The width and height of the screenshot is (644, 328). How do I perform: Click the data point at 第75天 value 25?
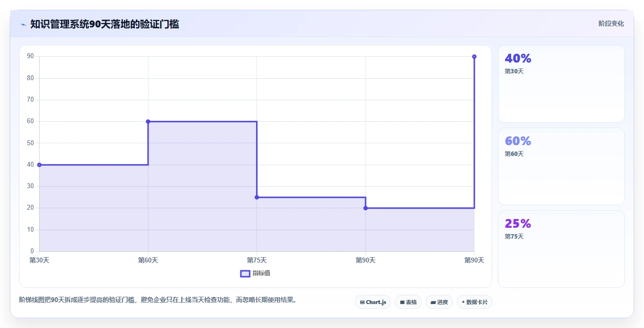(x=257, y=197)
